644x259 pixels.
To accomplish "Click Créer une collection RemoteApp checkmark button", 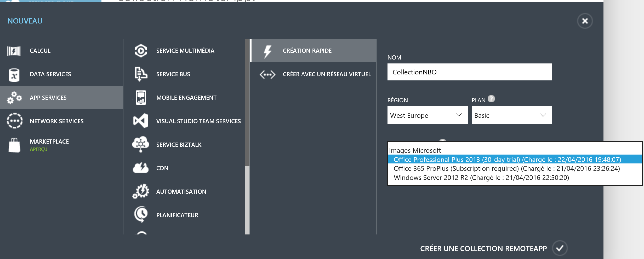I will 560,248.
